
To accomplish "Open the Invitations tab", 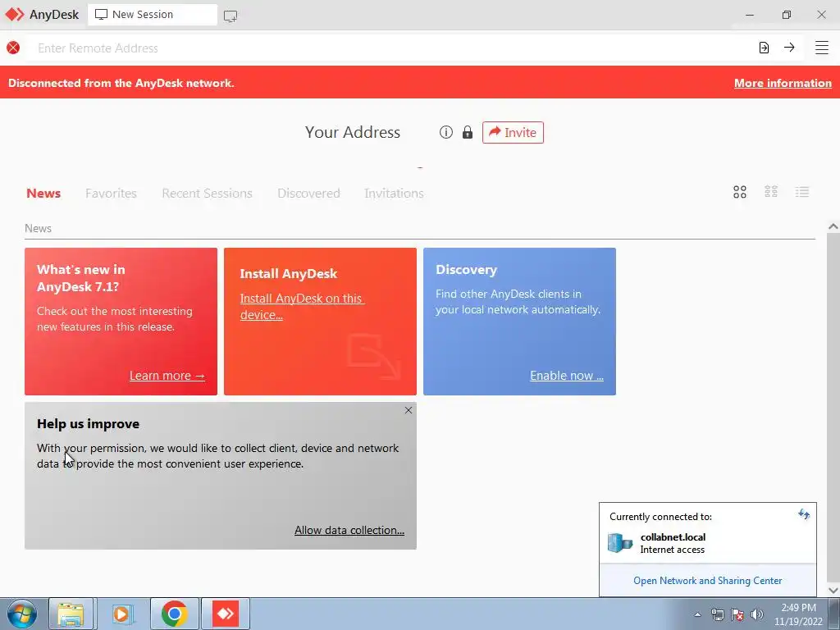I will tap(394, 193).
